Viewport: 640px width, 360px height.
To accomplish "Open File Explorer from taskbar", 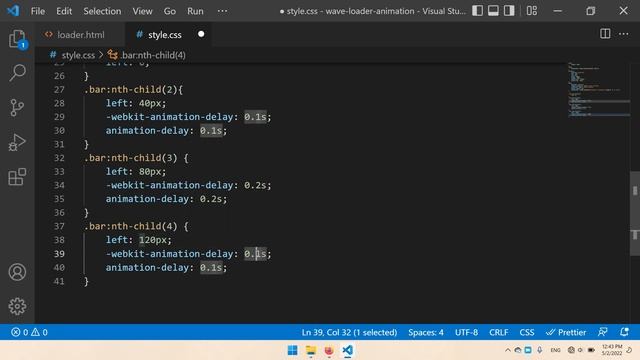I will [x=311, y=350].
